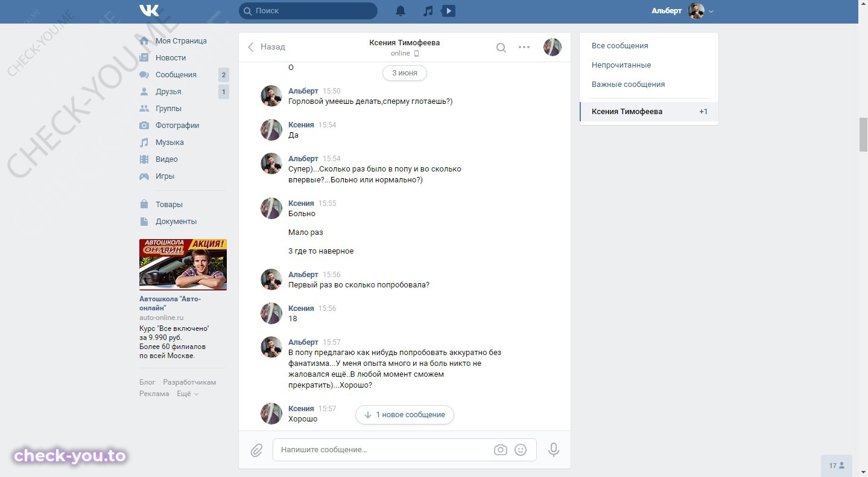Record voice message with microphone icon
The image size is (868, 477).
click(554, 450)
